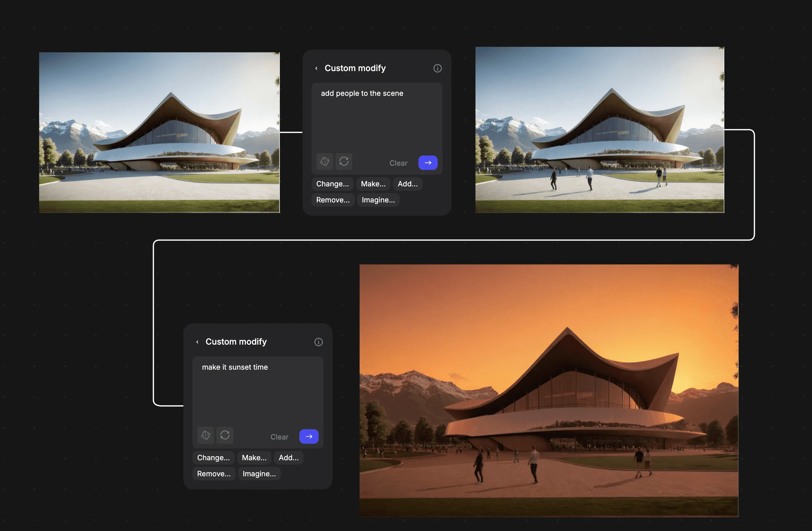The image size is (812, 531).
Task: Click dice randomize icon in top panel
Action: 324,162
